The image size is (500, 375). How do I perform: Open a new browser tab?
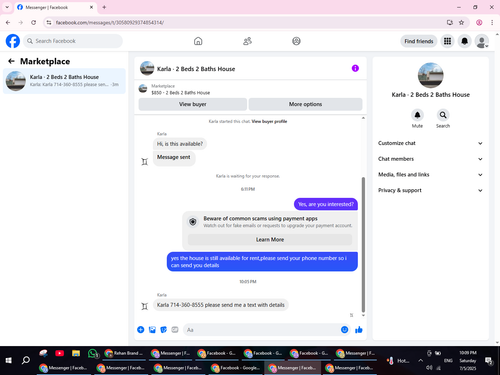pyautogui.click(x=104, y=7)
